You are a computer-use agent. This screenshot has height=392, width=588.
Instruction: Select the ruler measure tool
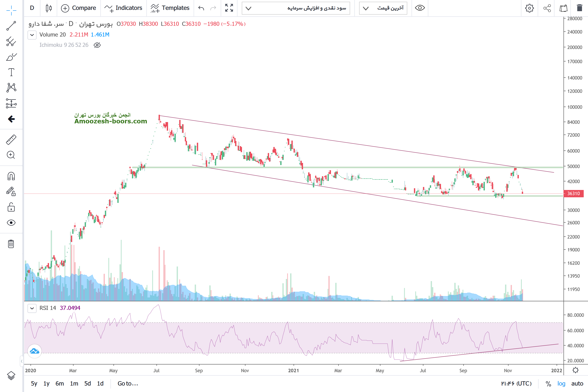(11, 140)
